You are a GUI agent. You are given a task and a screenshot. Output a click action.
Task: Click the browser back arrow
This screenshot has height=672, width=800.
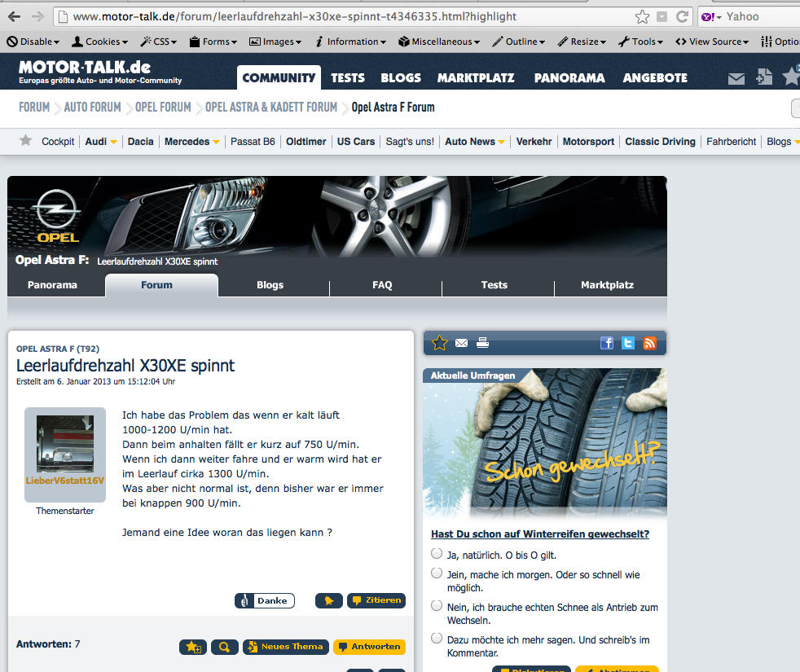click(15, 17)
